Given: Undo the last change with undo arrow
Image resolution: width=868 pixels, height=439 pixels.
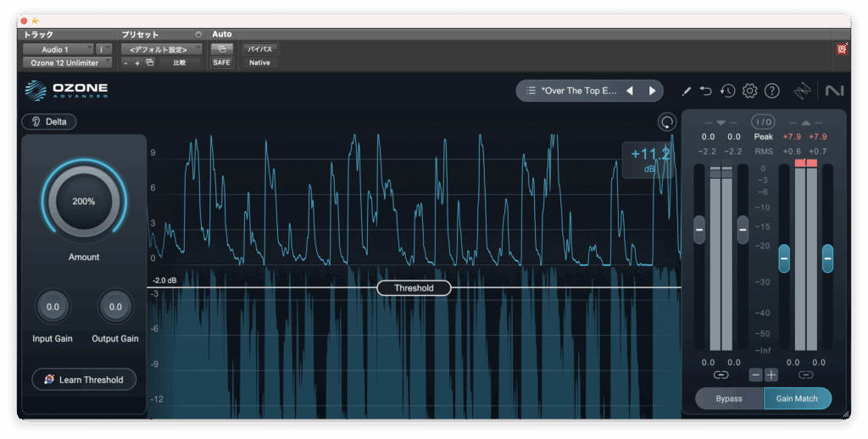Looking at the screenshot, I should (706, 91).
